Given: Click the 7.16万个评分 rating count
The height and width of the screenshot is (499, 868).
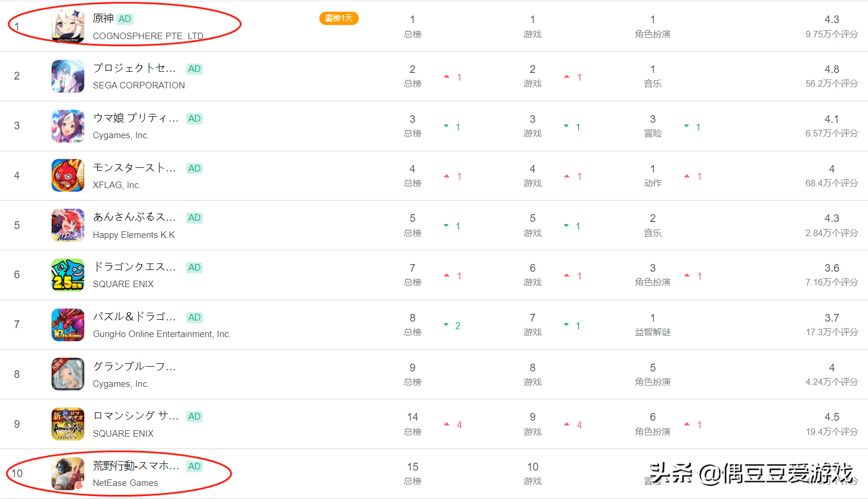Looking at the screenshot, I should 832,282.
